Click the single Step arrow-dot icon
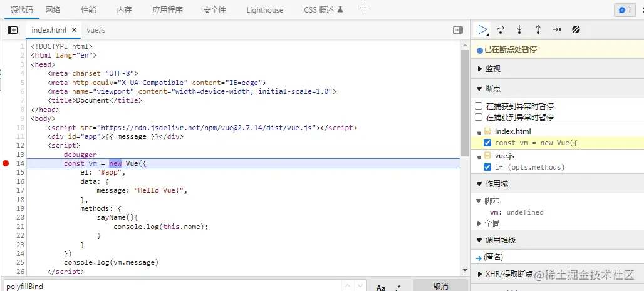Screen dimensions: 644x291 click(557, 29)
